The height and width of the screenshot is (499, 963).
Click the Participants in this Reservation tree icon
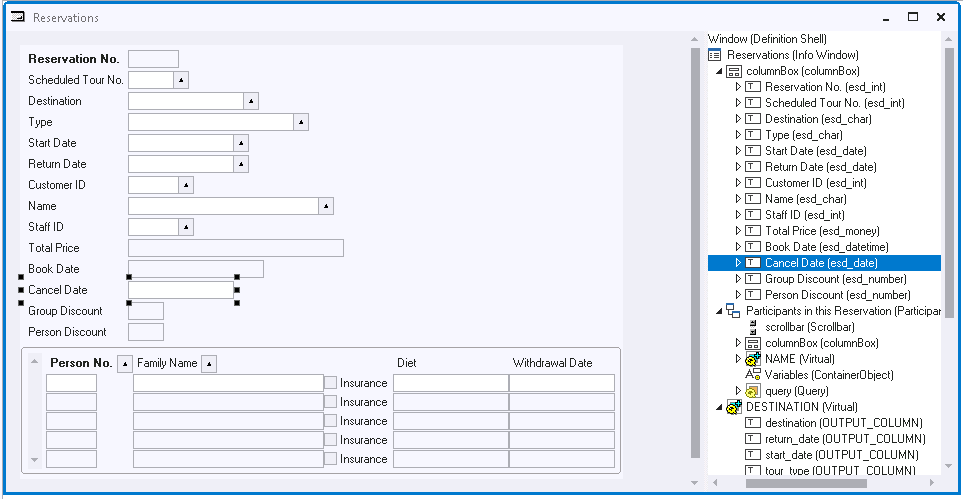(x=733, y=311)
